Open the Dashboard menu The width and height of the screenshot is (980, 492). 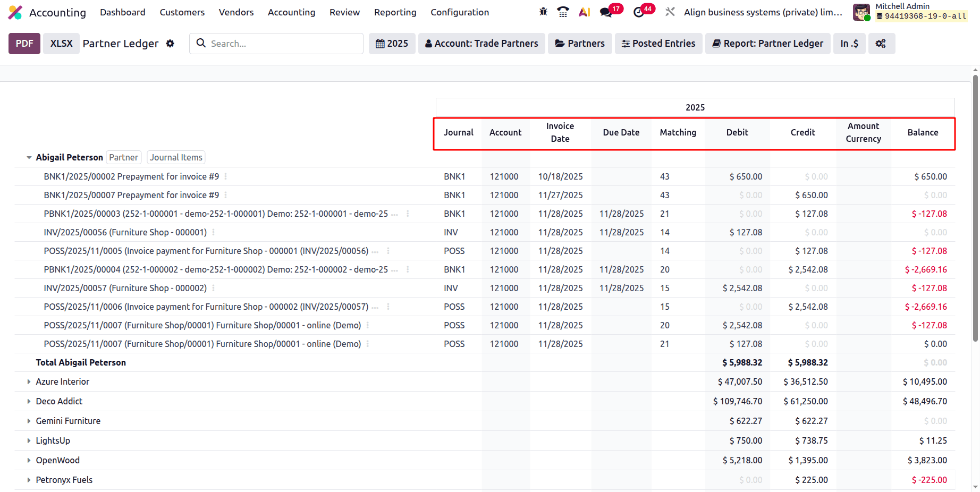click(123, 12)
